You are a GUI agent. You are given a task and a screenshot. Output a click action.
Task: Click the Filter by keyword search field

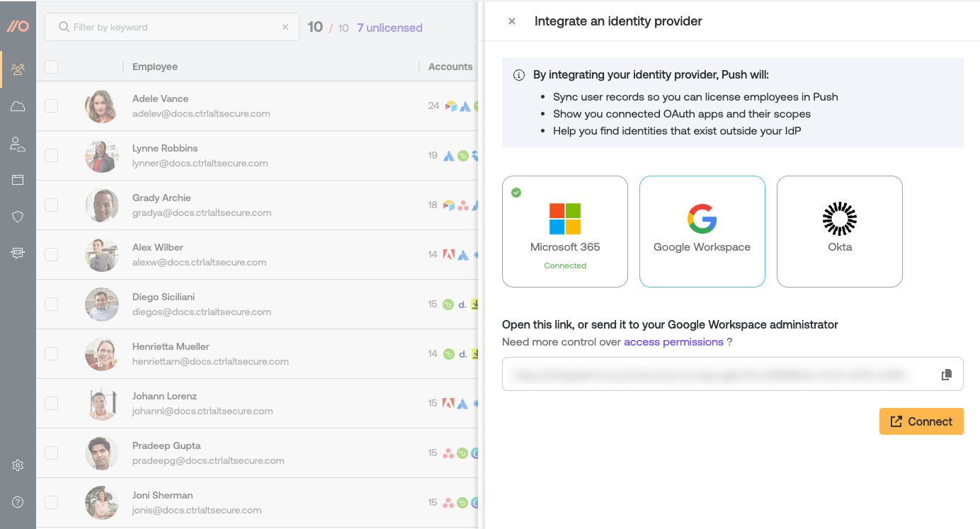(x=172, y=27)
